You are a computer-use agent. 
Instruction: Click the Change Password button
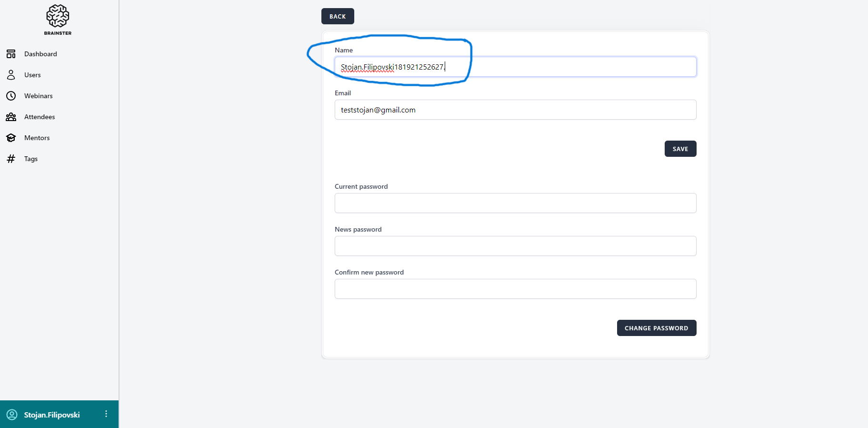click(x=656, y=328)
